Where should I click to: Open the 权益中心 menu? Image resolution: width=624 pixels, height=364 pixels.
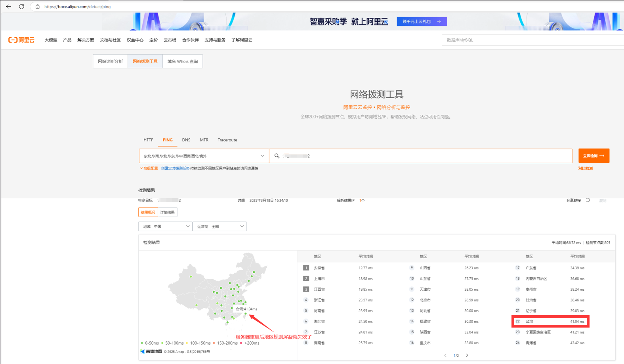(x=135, y=40)
